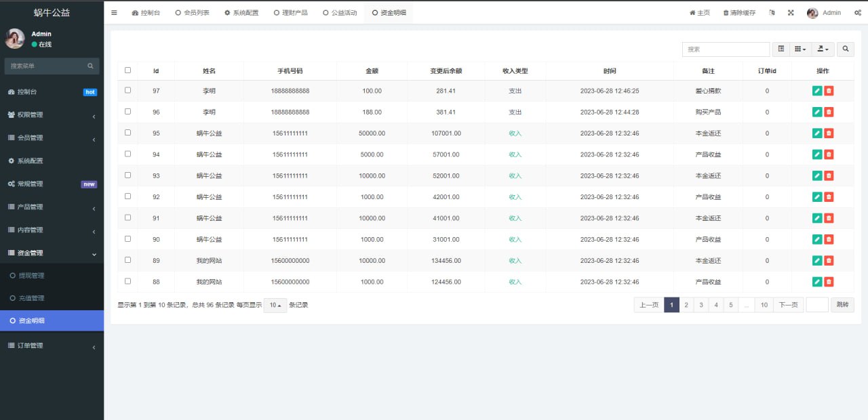Image resolution: width=868 pixels, height=420 pixels.
Task: Open 充值管理 in the sidebar
Action: coord(31,298)
